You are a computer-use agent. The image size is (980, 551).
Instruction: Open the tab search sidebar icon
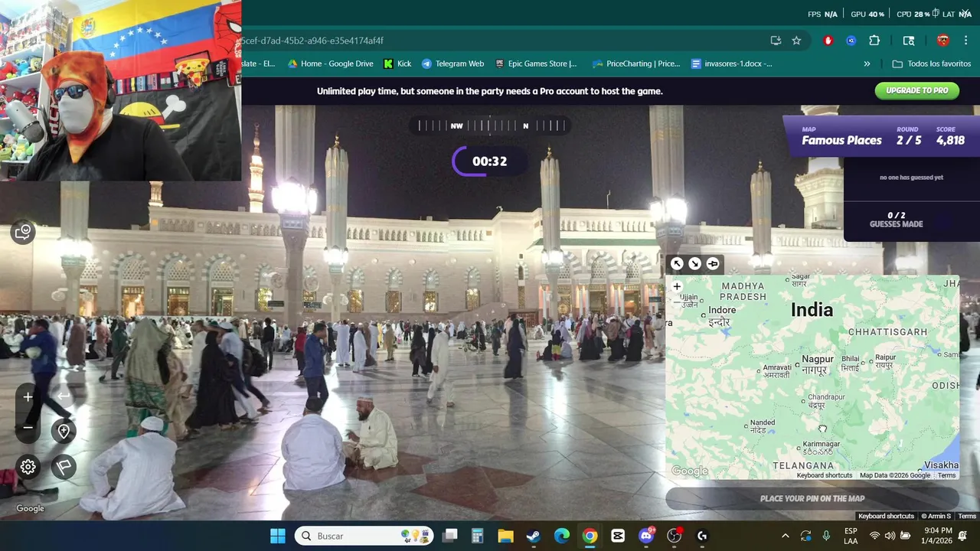909,41
